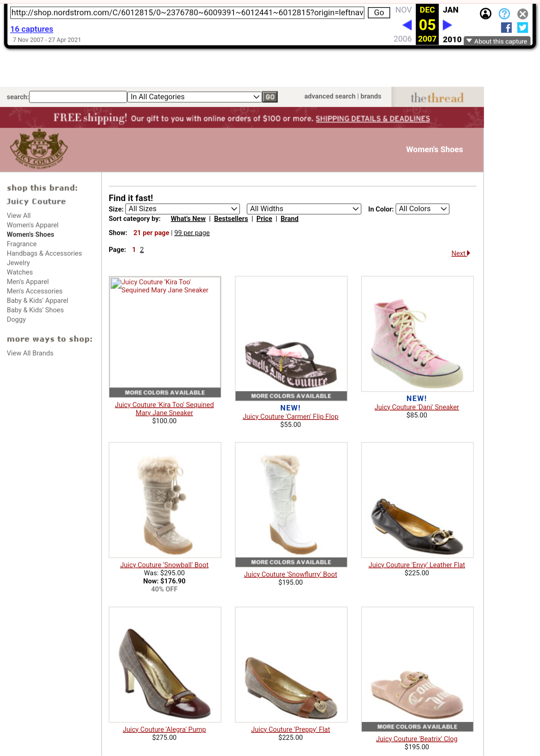Show 99 per page
This screenshot has width=540, height=756.
pos(192,233)
